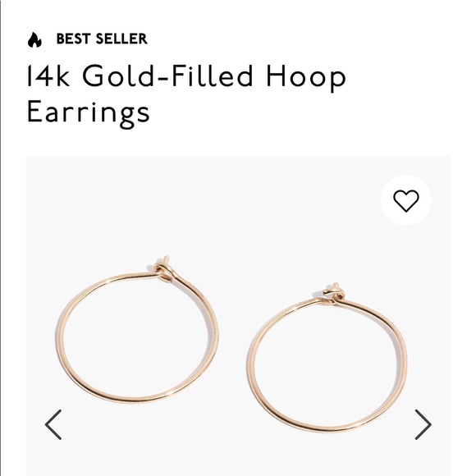
Task: Click the word Earrings in the title
Action: pyautogui.click(x=89, y=114)
